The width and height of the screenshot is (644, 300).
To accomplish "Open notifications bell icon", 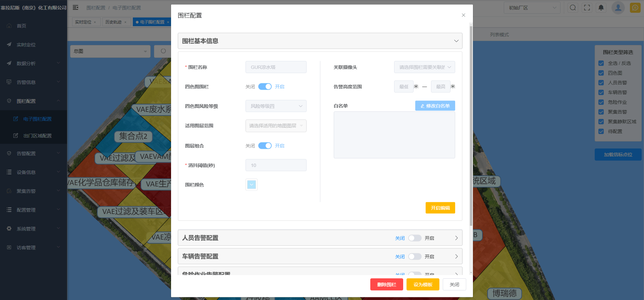I will [601, 7].
